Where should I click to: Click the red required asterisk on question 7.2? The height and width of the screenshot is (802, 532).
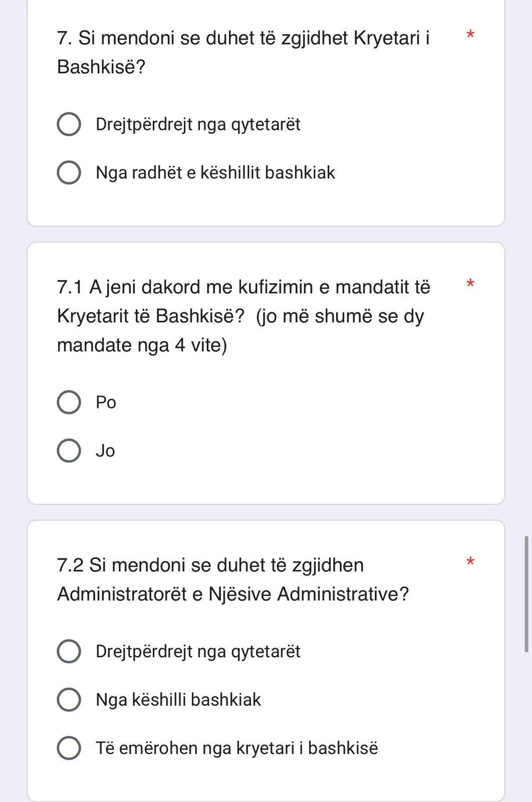pos(470,562)
